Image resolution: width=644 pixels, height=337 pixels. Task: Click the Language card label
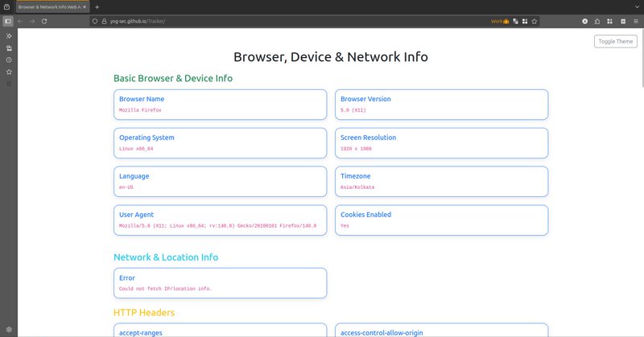pos(134,176)
